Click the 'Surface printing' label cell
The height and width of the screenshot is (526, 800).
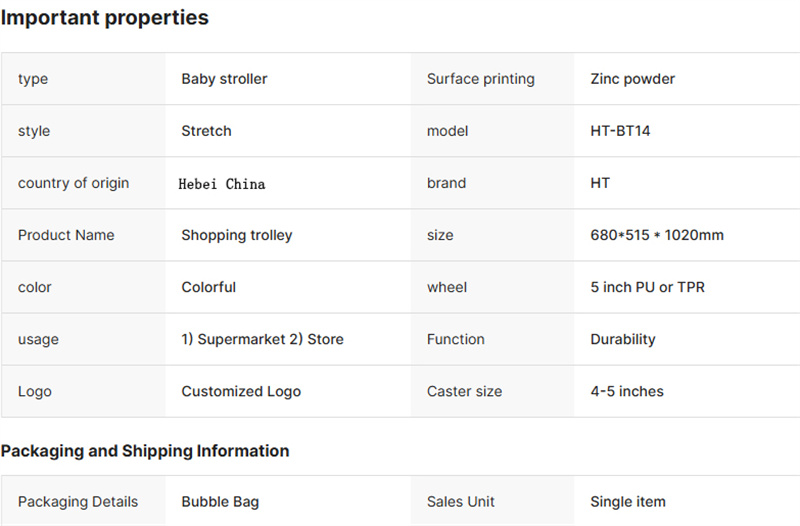click(x=492, y=79)
